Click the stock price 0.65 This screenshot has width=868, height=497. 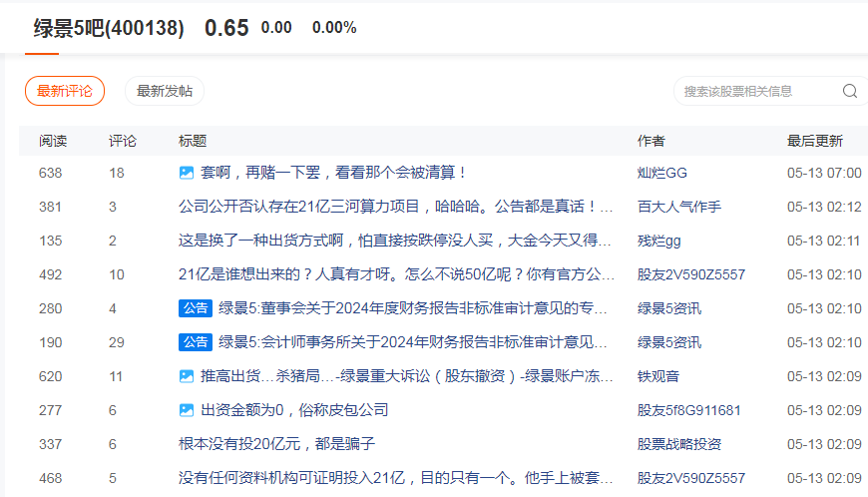coord(226,28)
